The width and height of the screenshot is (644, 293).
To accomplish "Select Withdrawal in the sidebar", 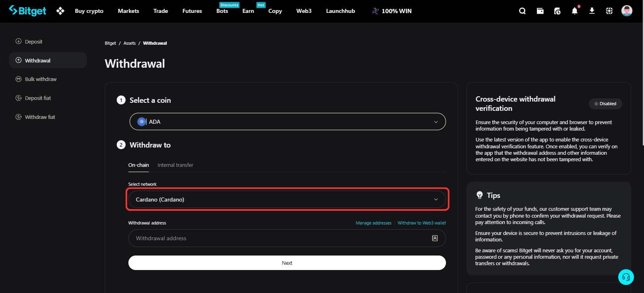I will click(48, 60).
